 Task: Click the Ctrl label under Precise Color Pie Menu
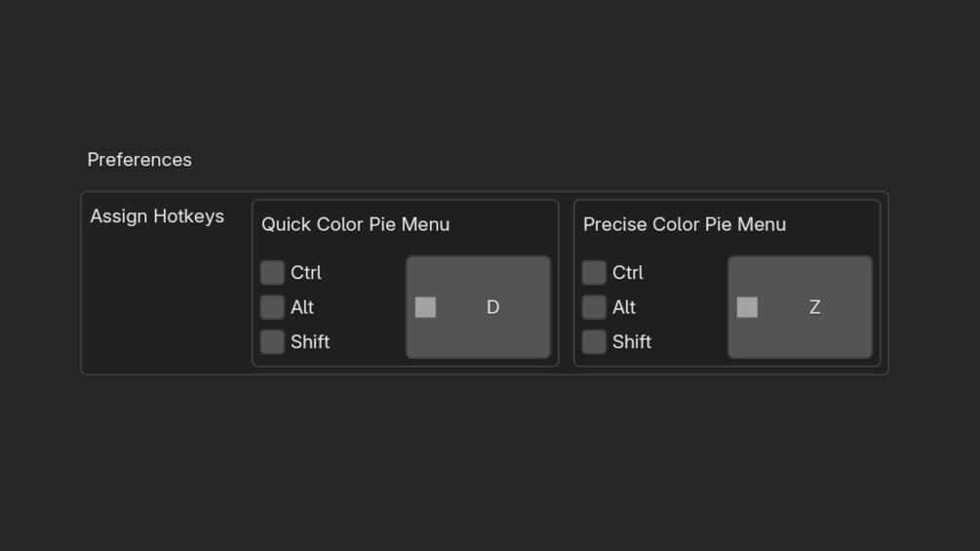[628, 273]
